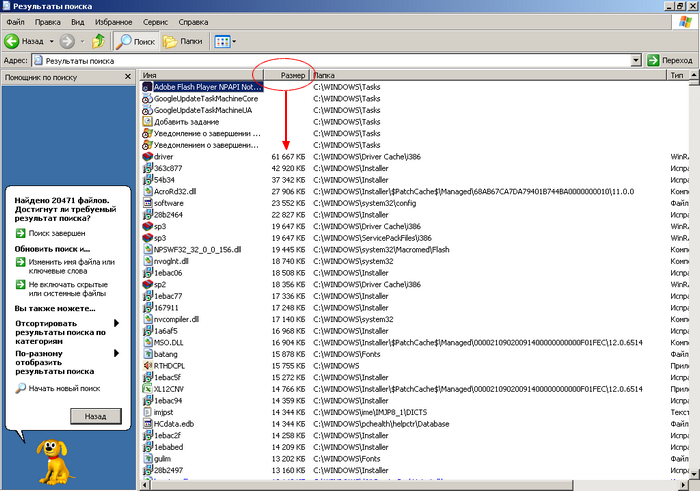The image size is (700, 491).
Task: Open the address bar dropdown list
Action: [x=635, y=60]
